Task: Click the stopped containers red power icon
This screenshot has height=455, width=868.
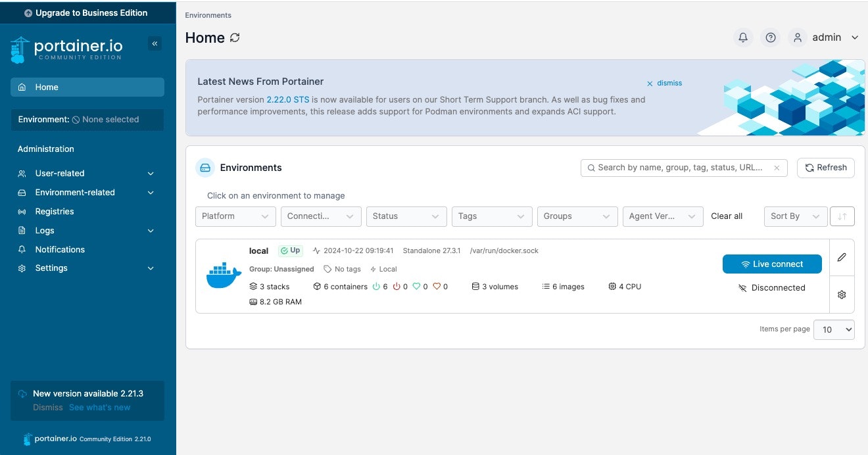Action: [397, 287]
